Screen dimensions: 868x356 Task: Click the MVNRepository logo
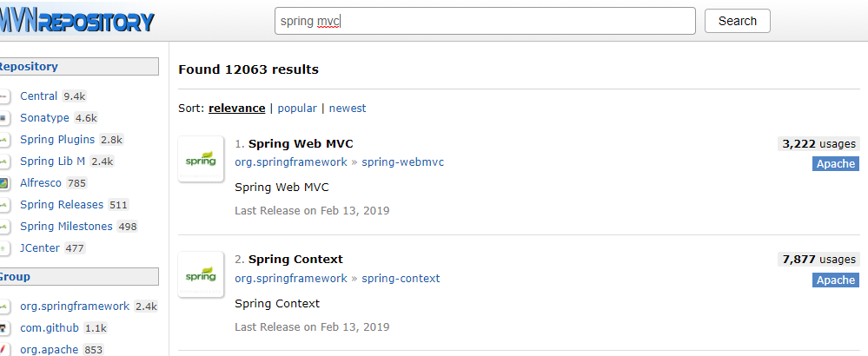coord(76,21)
